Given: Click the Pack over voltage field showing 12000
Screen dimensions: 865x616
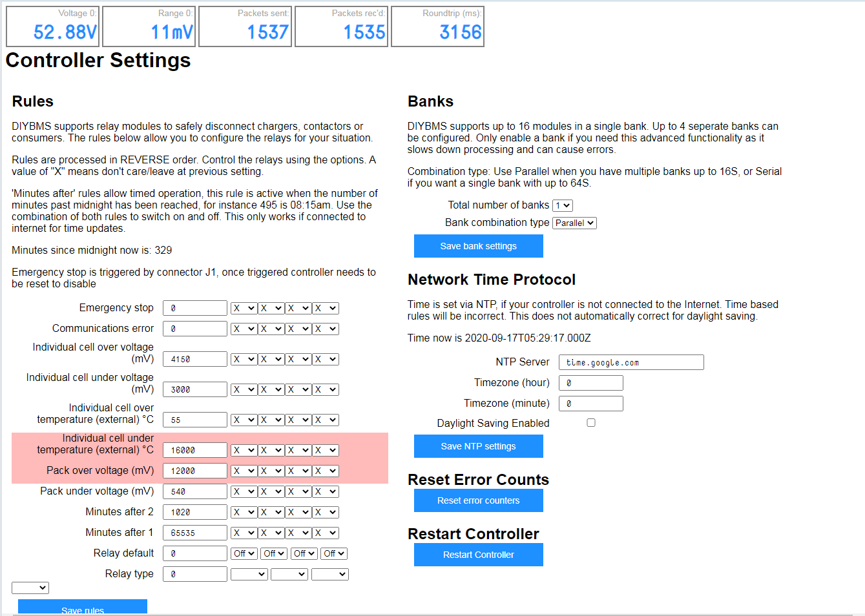Looking at the screenshot, I should [195, 471].
